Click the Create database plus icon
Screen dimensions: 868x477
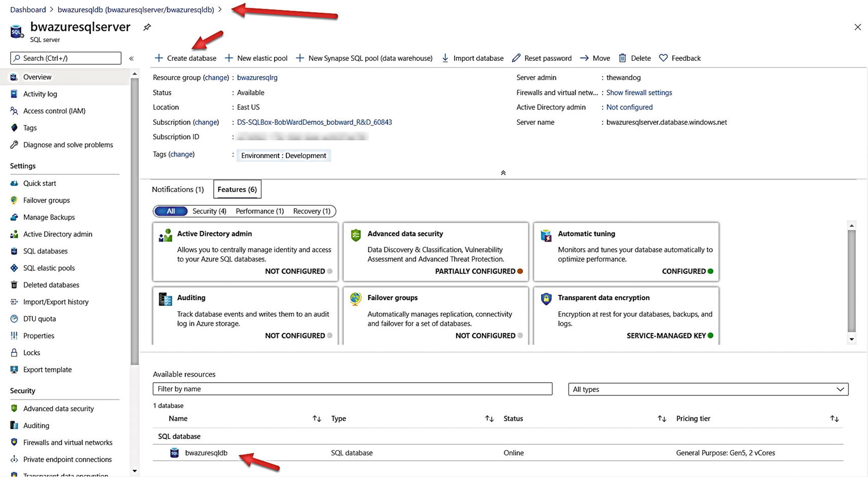coord(159,58)
